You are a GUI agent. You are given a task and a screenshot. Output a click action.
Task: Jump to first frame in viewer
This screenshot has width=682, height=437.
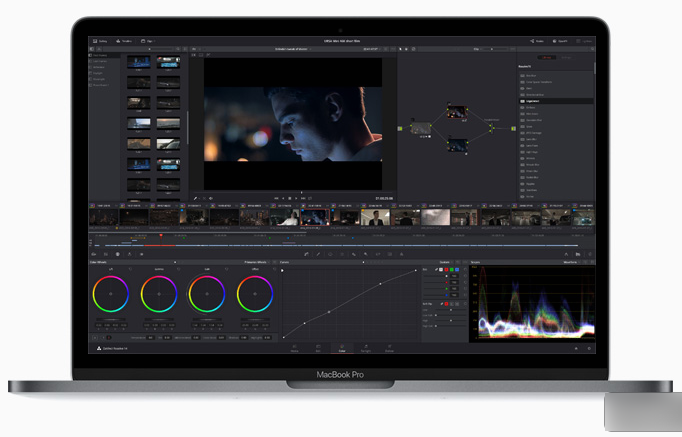point(276,198)
